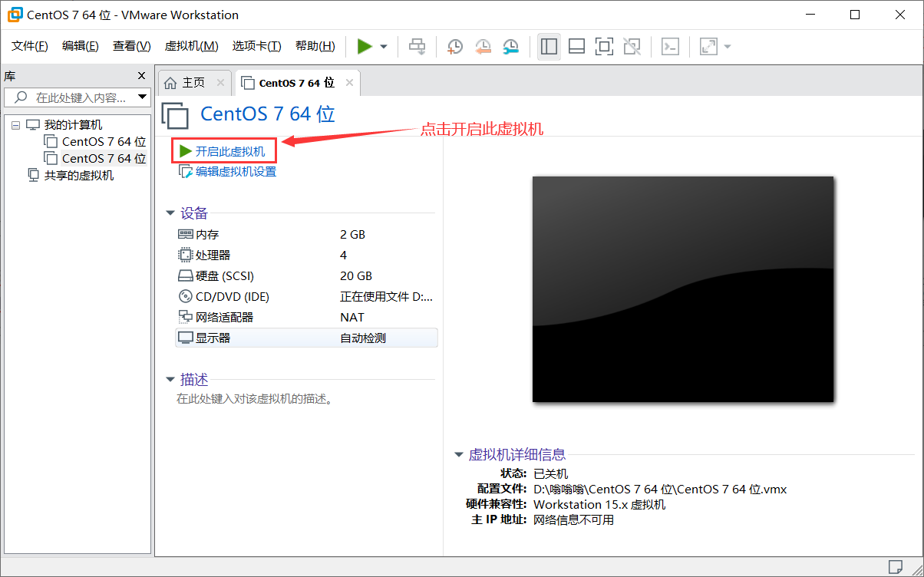Select the 显示器 device row

coord(306,338)
